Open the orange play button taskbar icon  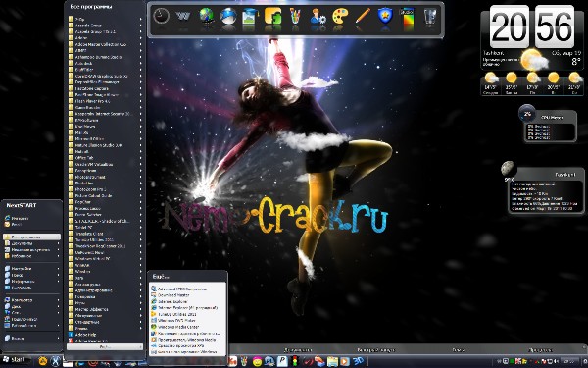point(345,361)
